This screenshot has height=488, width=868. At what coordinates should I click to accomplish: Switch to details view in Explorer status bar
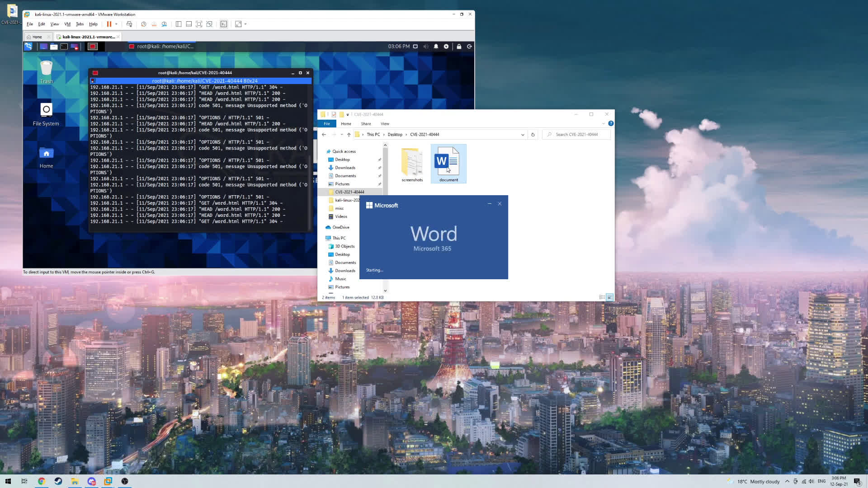click(602, 297)
